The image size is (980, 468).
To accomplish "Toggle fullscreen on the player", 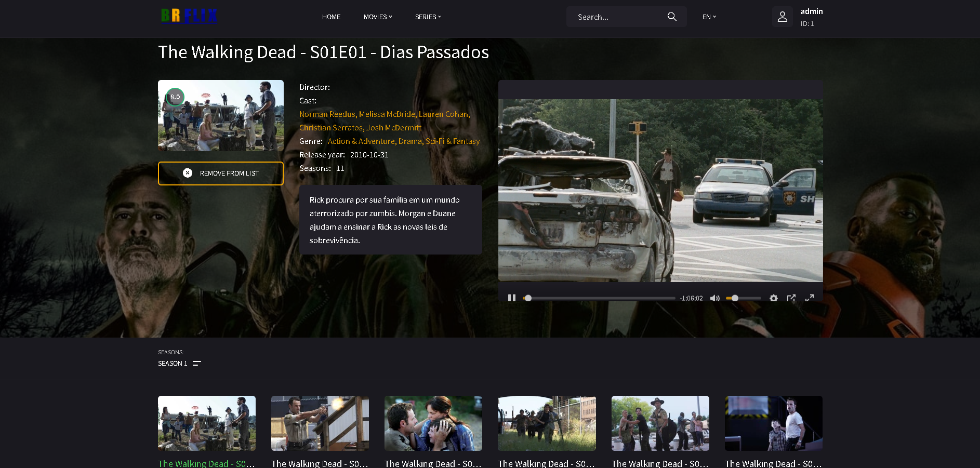I will point(810,298).
